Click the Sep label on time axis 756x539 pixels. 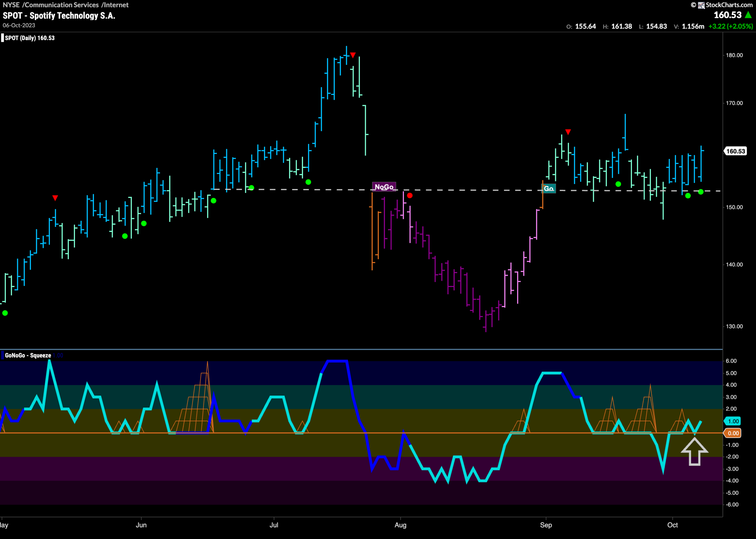tap(546, 525)
